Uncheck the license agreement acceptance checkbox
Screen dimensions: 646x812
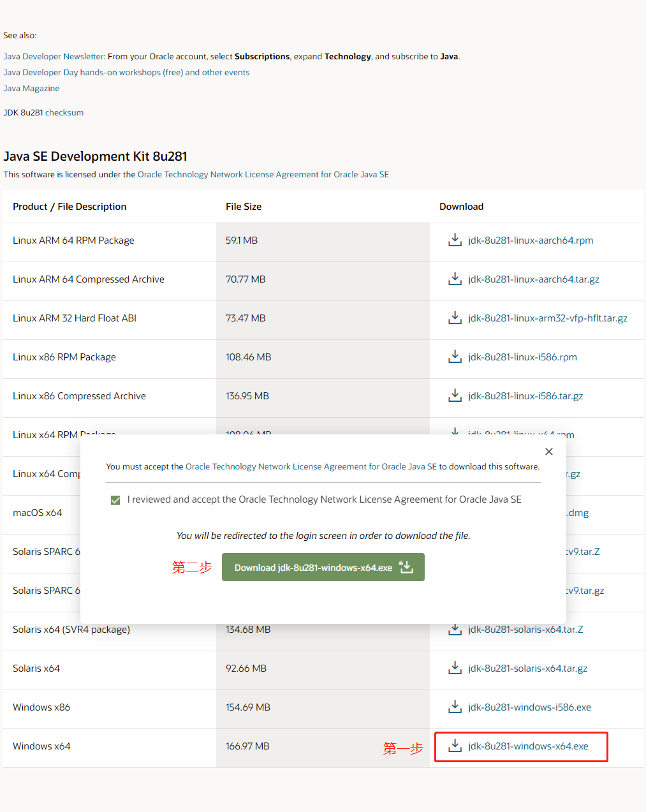115,500
